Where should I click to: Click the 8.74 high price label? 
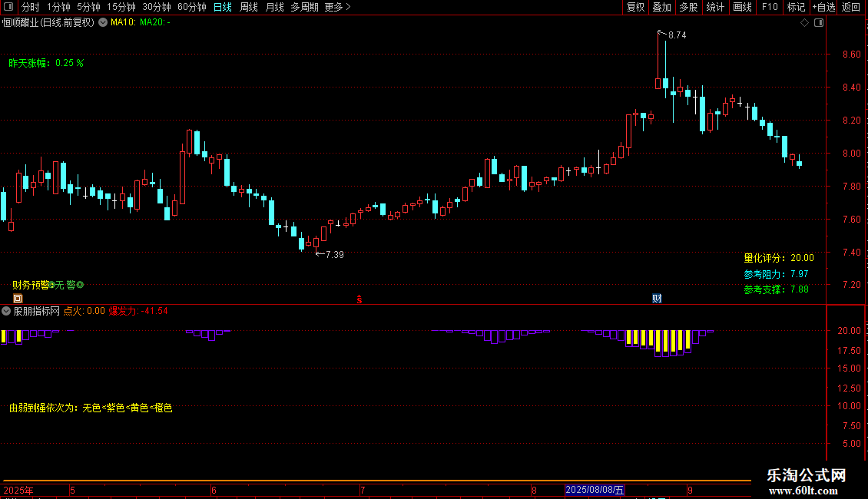coord(677,35)
